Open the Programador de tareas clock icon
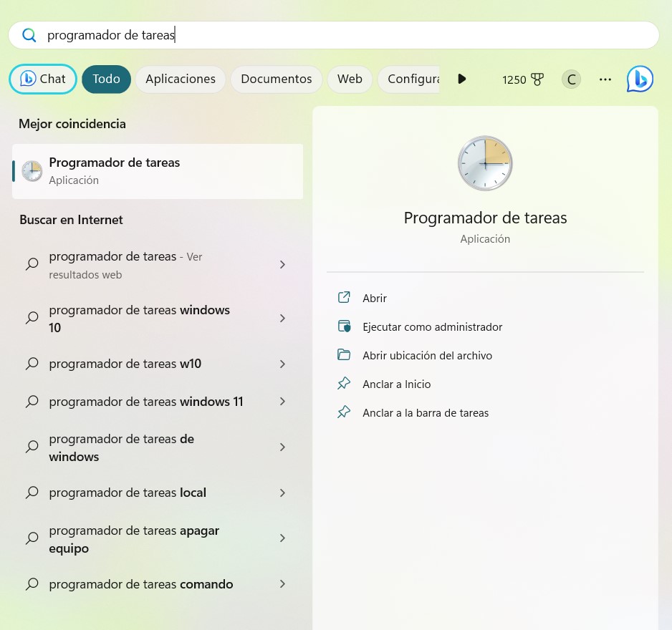 coord(485,163)
